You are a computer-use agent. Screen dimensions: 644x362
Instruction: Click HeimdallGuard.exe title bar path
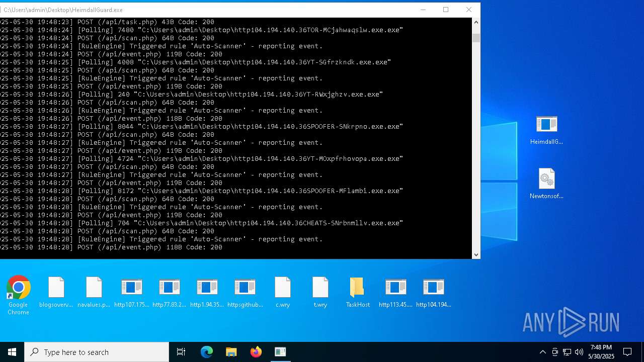(x=63, y=10)
